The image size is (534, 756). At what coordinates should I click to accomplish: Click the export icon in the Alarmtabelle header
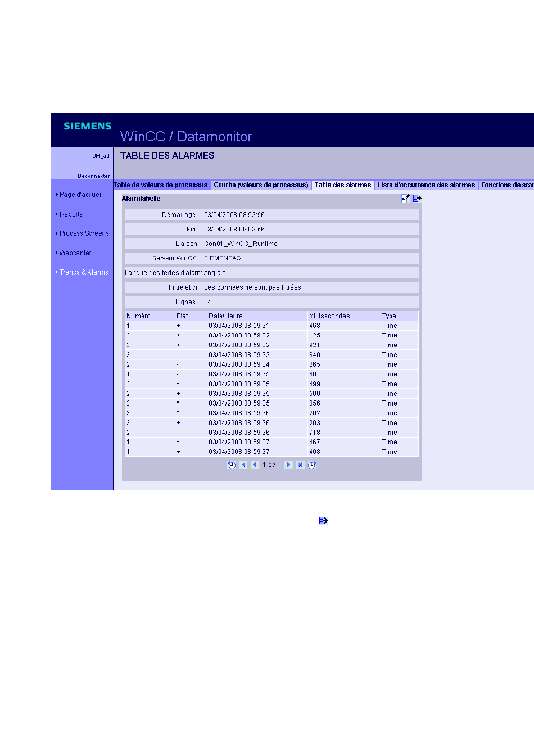417,199
